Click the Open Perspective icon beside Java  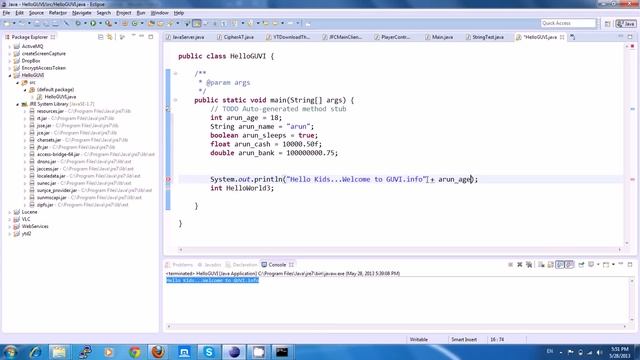(607, 24)
